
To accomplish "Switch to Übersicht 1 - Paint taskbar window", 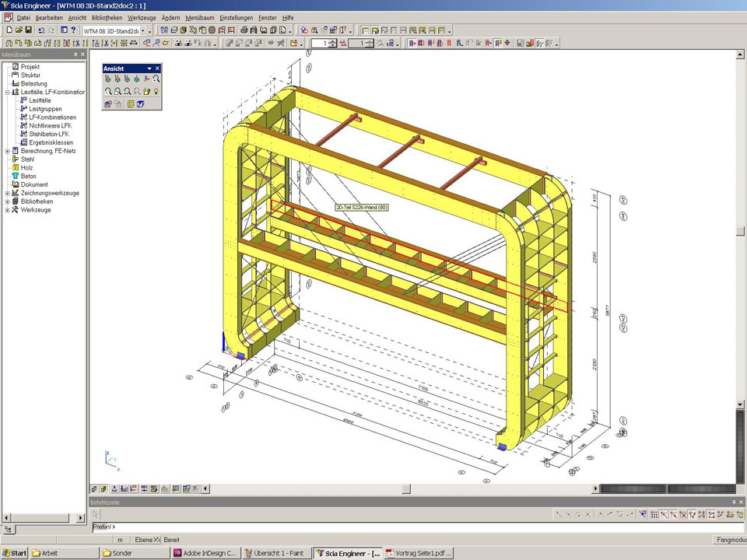I will pos(275,553).
